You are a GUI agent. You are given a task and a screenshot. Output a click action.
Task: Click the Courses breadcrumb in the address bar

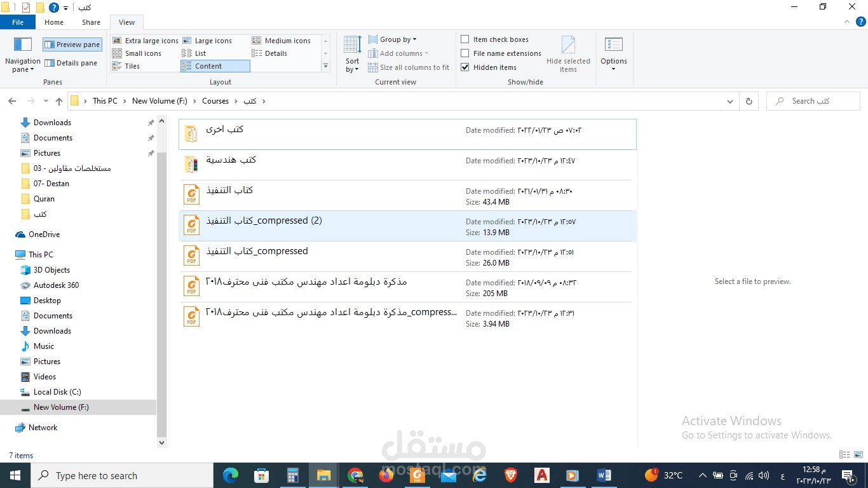pyautogui.click(x=215, y=101)
